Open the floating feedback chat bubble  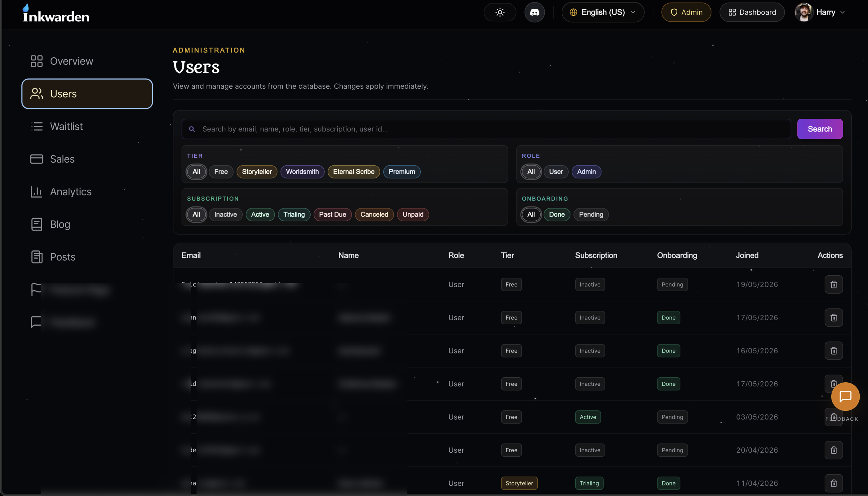tap(845, 397)
